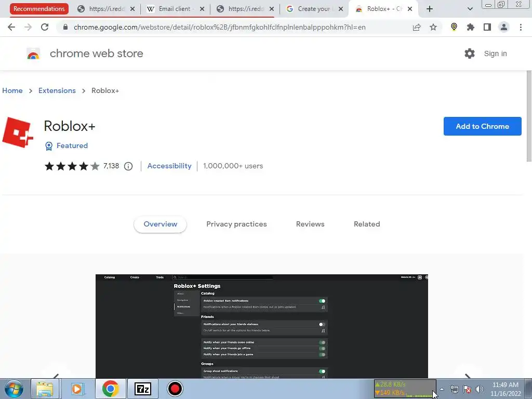Open the Action Center flag icon

pyautogui.click(x=467, y=389)
